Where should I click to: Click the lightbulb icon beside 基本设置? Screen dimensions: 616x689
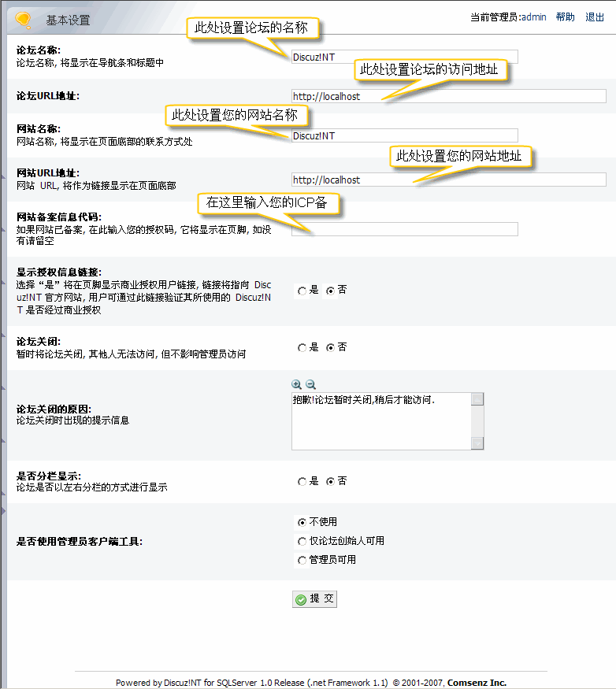point(23,19)
